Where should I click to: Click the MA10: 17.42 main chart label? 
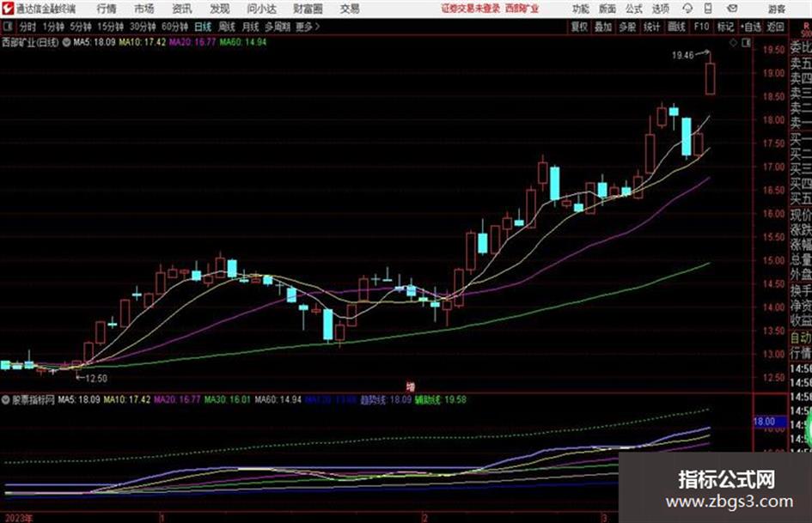pyautogui.click(x=143, y=42)
